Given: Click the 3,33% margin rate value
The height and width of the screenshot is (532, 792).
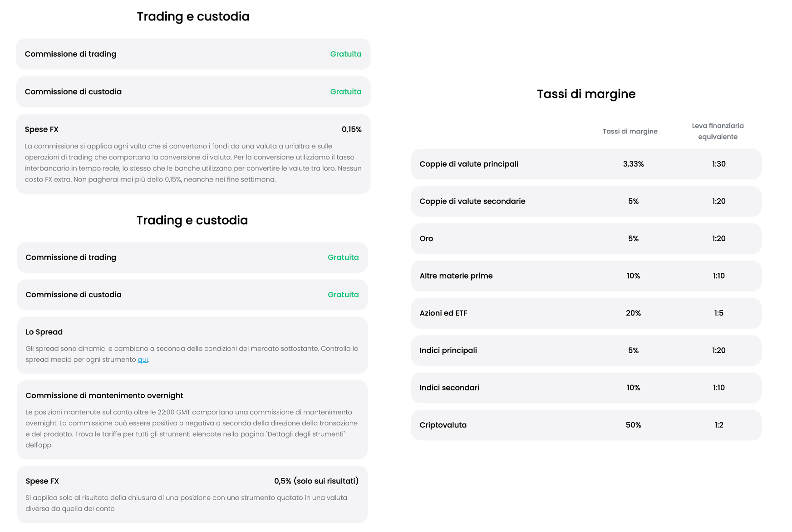Looking at the screenshot, I should (633, 164).
